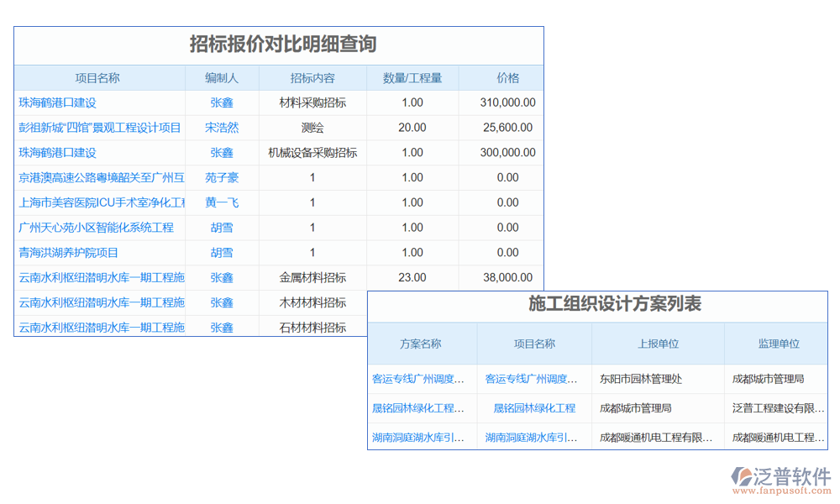840x504 pixels.
Task: Open 晟铭园林绿化工程 link in 方案名称 column
Action: [x=418, y=408]
